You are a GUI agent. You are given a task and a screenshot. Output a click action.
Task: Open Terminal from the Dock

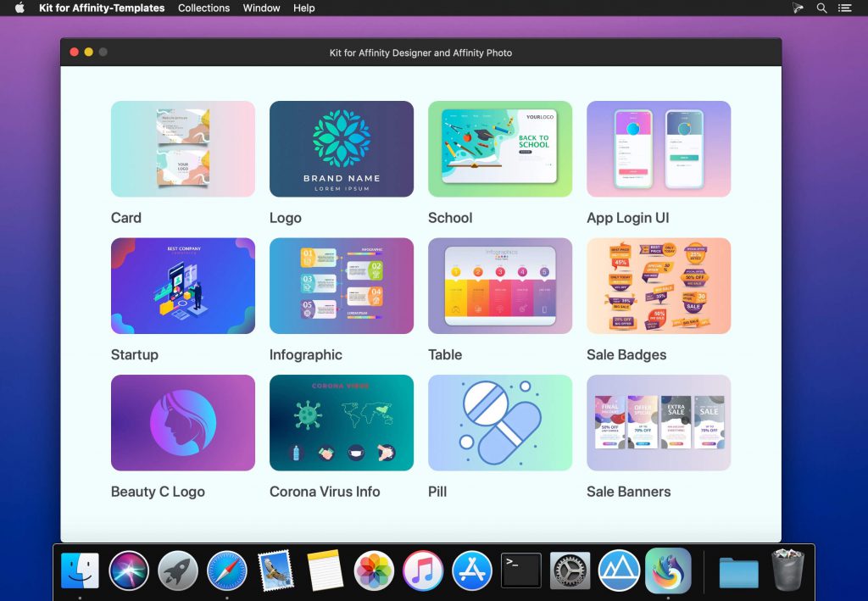point(520,570)
